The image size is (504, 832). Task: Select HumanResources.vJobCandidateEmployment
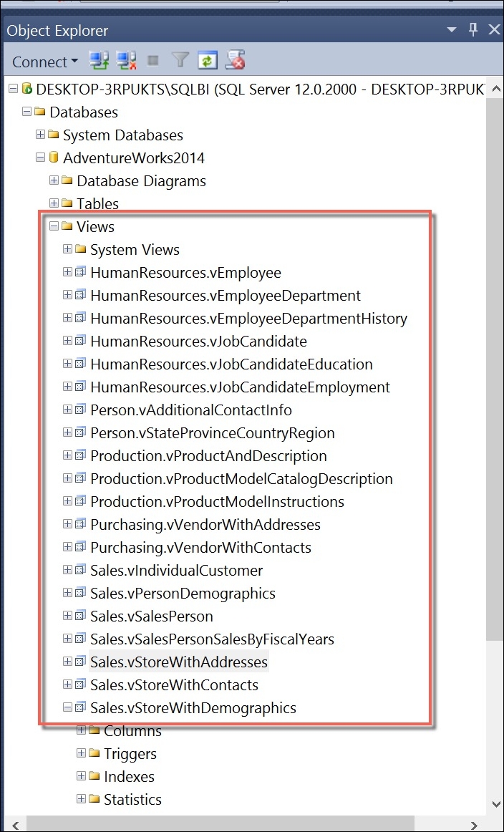241,387
